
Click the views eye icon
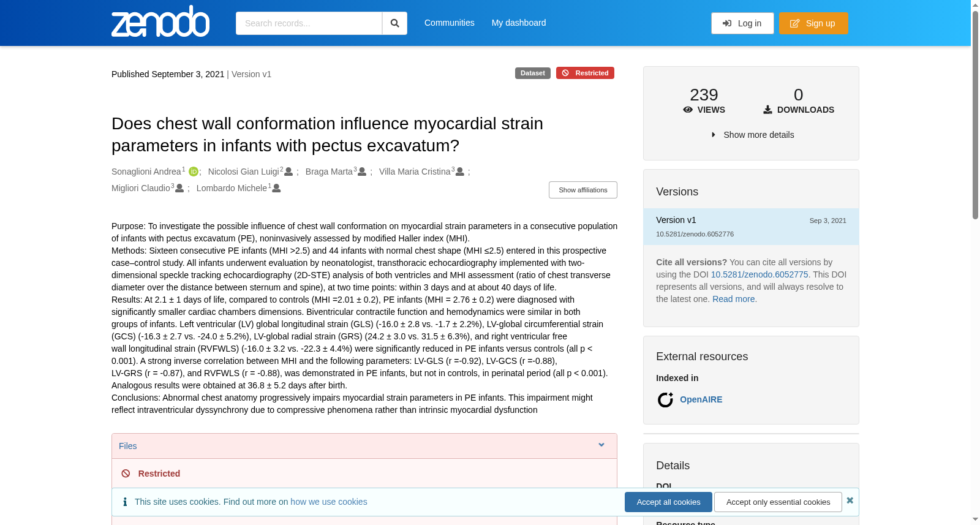point(688,110)
